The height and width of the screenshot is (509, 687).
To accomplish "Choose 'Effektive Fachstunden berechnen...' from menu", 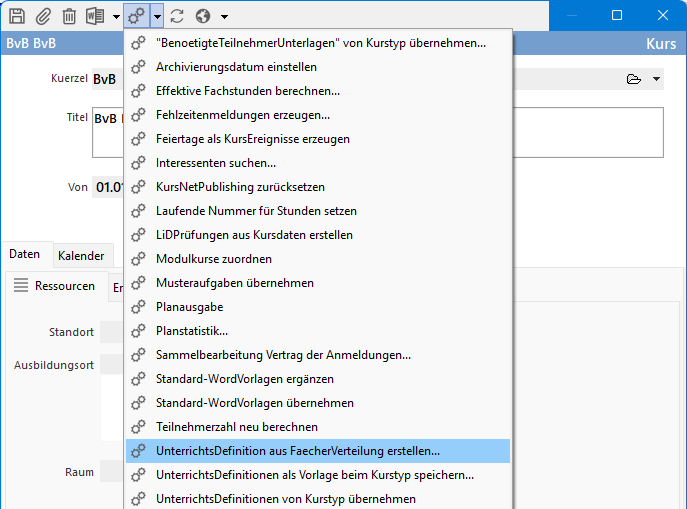I will pyautogui.click(x=247, y=91).
